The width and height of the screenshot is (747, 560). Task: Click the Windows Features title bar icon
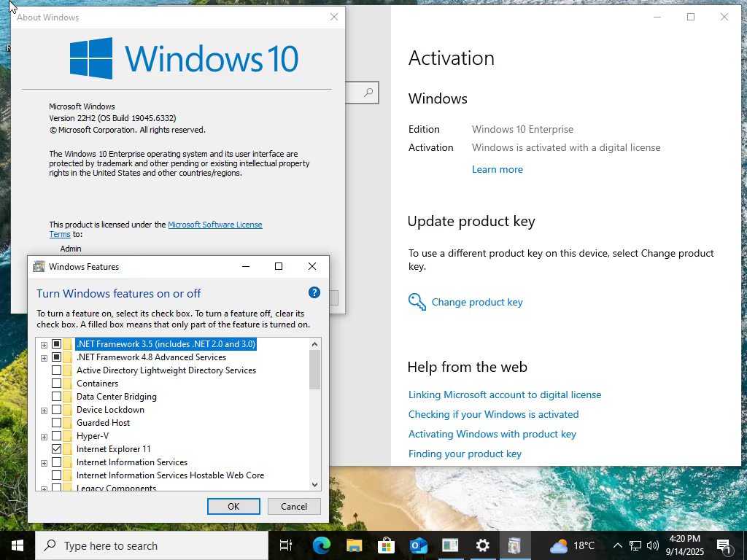pos(39,267)
